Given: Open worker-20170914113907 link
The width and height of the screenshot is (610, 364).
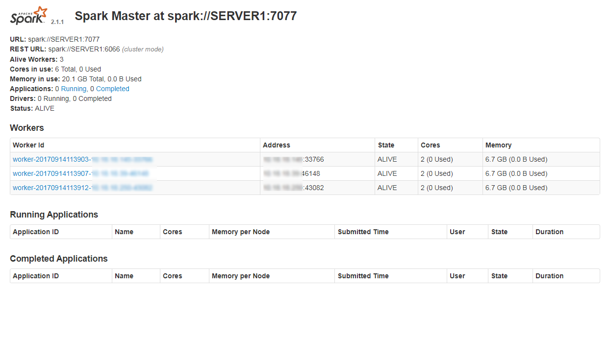Looking at the screenshot, I should 81,173.
